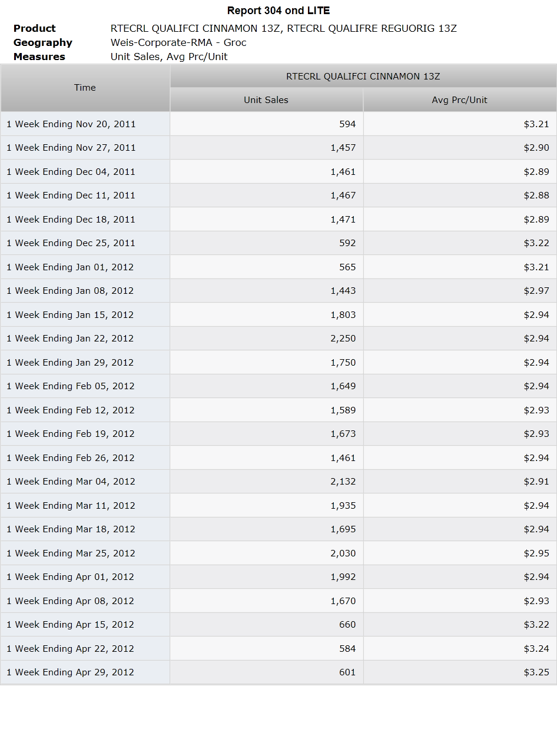Click the unit sales value 565
The image size is (557, 756).
[x=347, y=267]
